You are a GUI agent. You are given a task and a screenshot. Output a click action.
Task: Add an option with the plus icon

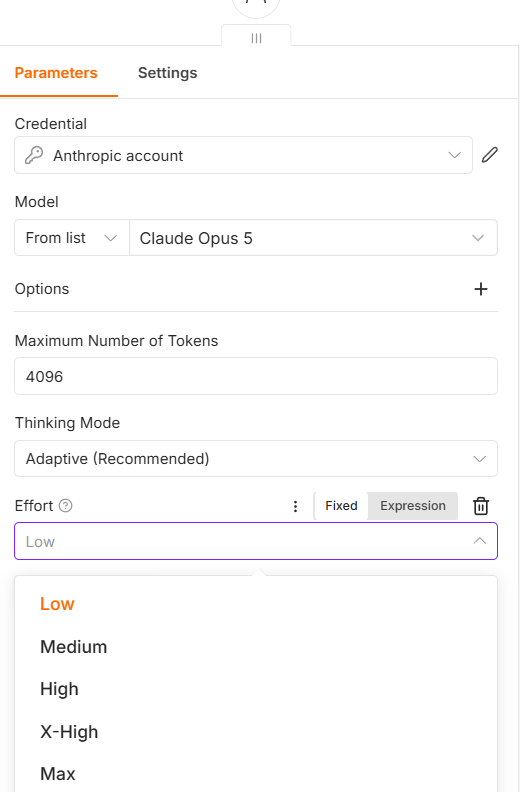[481, 289]
